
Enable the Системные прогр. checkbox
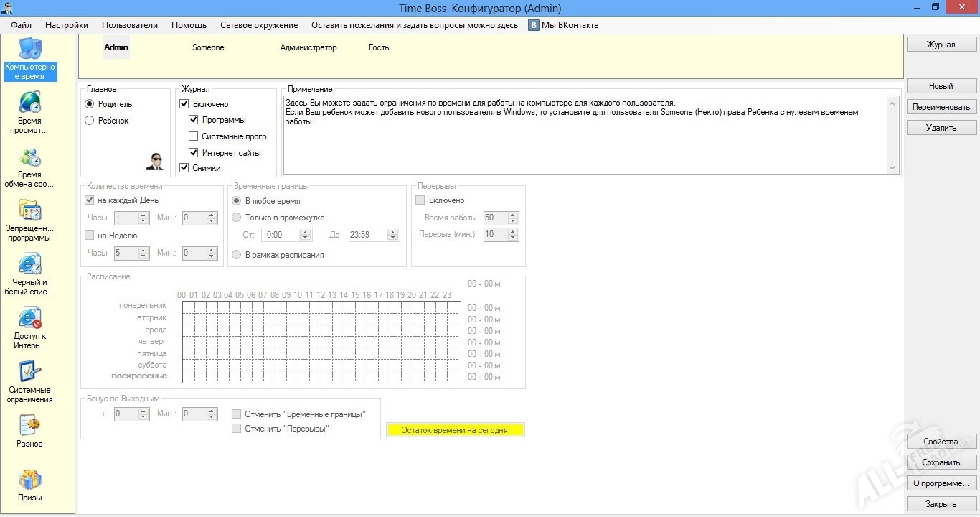[x=193, y=136]
